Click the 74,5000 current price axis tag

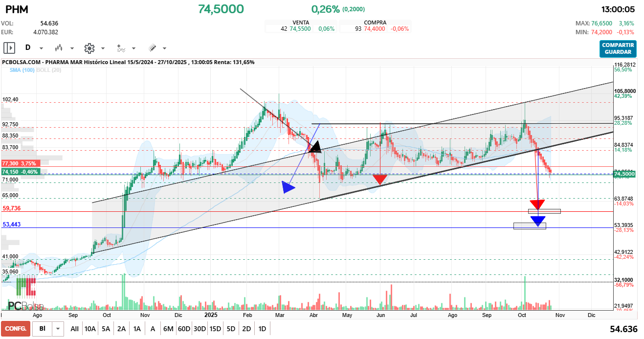(624, 174)
